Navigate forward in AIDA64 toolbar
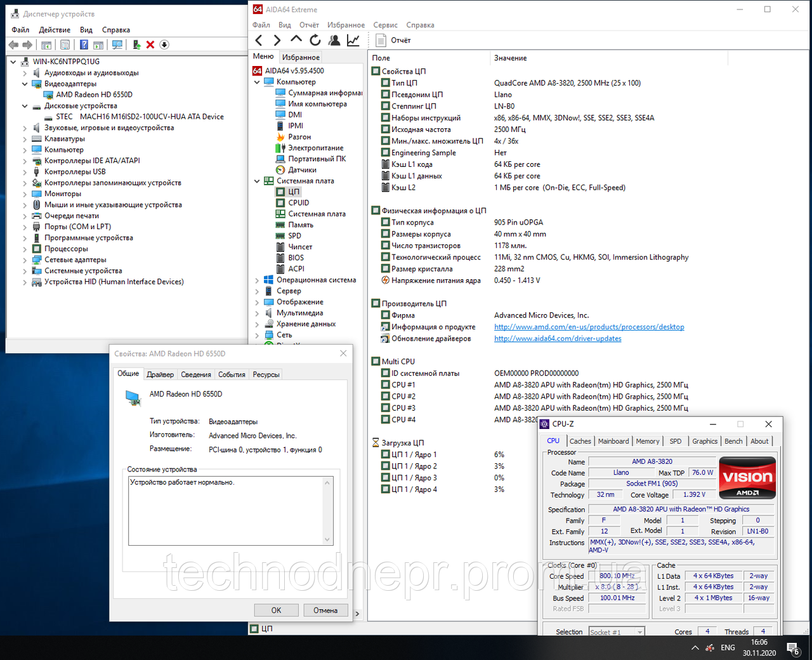This screenshot has width=812, height=660. point(277,41)
